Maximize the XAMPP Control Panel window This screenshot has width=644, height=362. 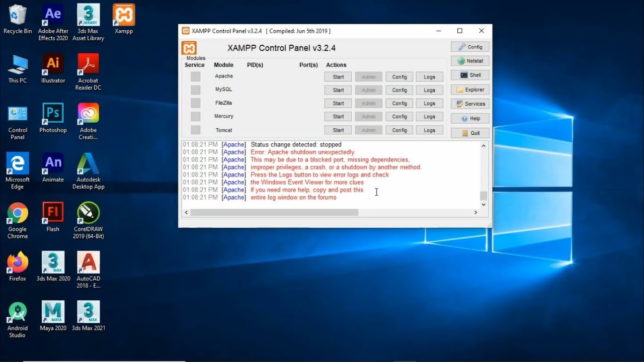pos(459,31)
